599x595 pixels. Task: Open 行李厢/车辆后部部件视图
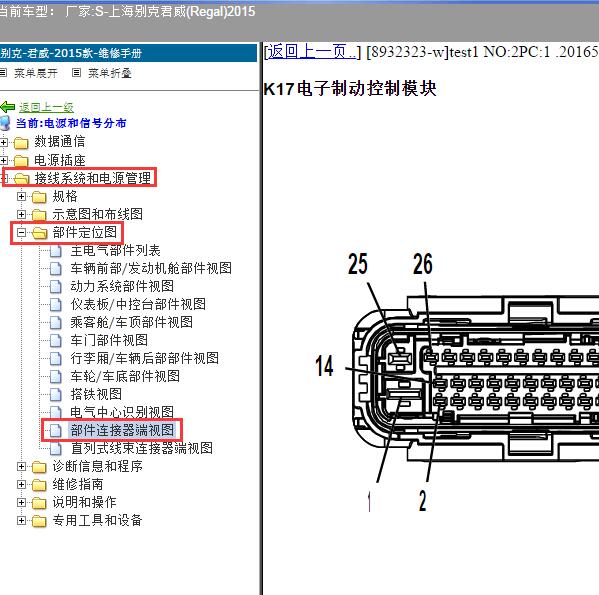coord(144,358)
